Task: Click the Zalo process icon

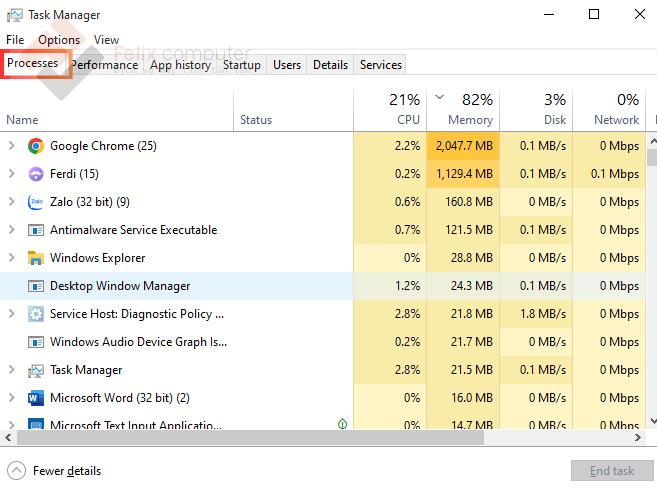Action: [x=36, y=202]
